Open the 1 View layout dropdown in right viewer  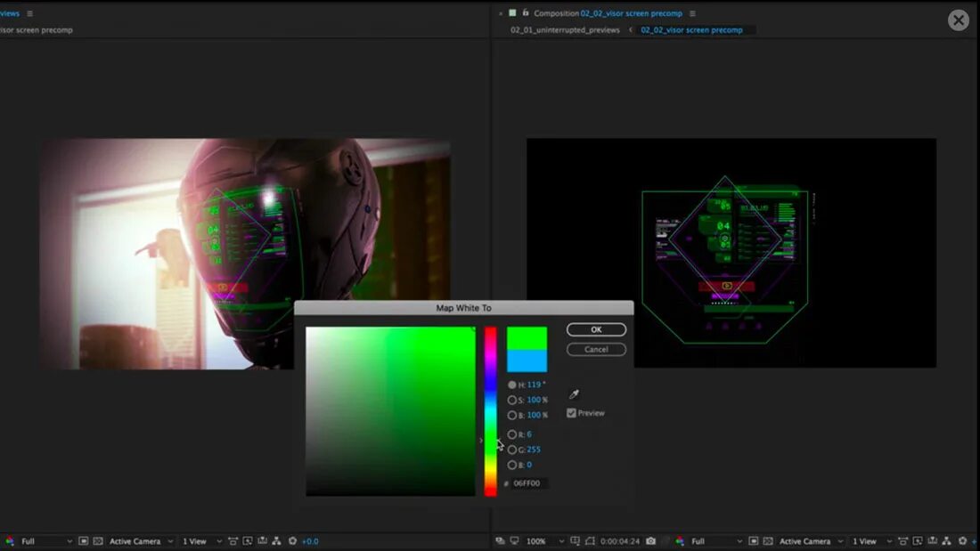(x=871, y=541)
